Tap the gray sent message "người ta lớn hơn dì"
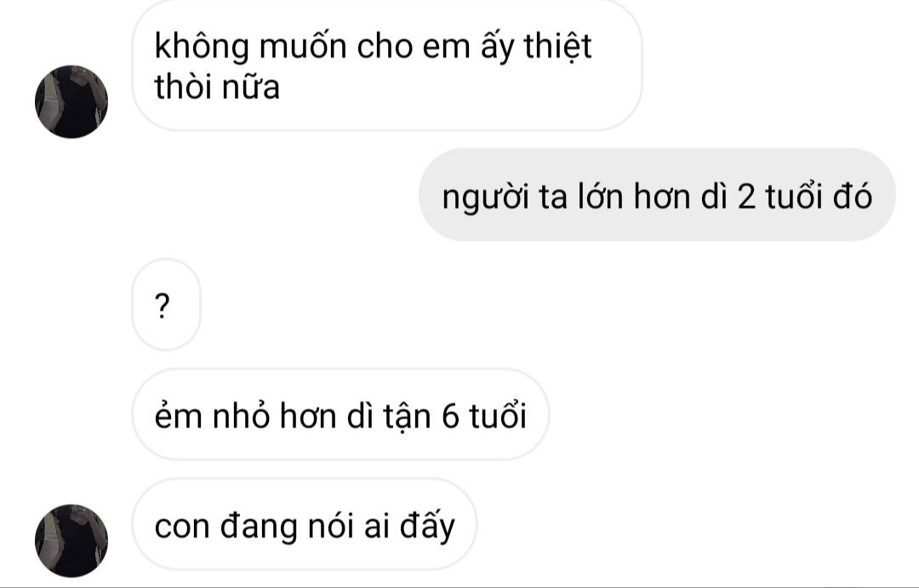Image resolution: width=919 pixels, height=588 pixels. 657,195
